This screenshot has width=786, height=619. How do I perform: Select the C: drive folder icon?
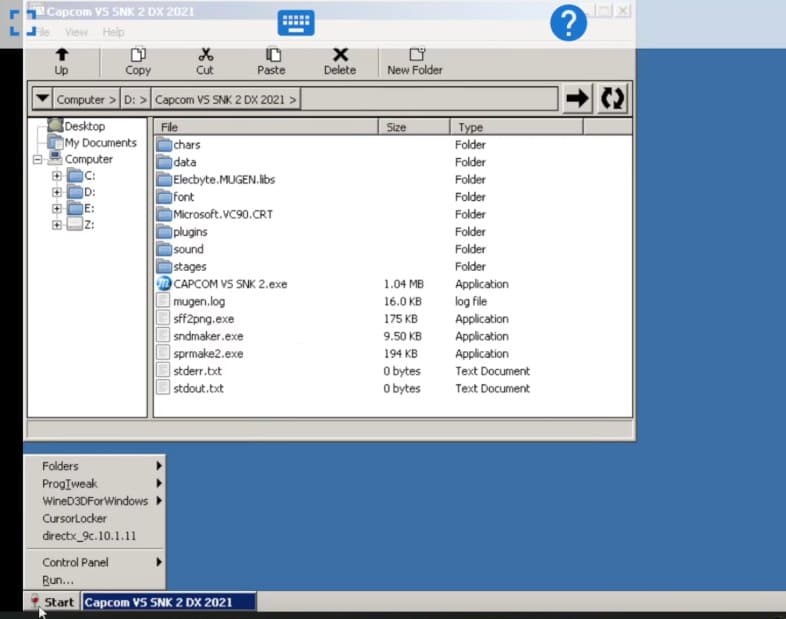click(x=75, y=175)
